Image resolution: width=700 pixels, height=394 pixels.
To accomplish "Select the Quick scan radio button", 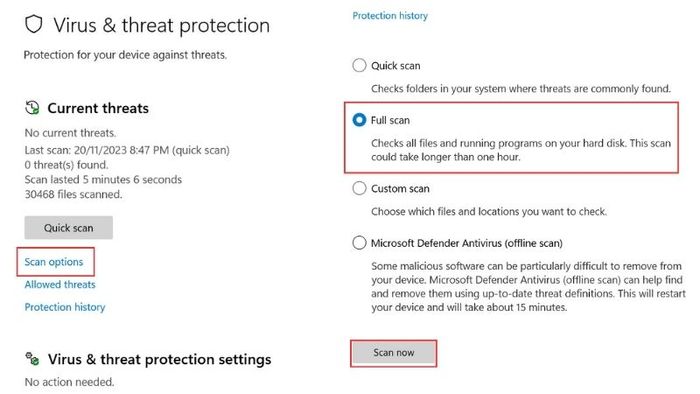I will pos(359,65).
